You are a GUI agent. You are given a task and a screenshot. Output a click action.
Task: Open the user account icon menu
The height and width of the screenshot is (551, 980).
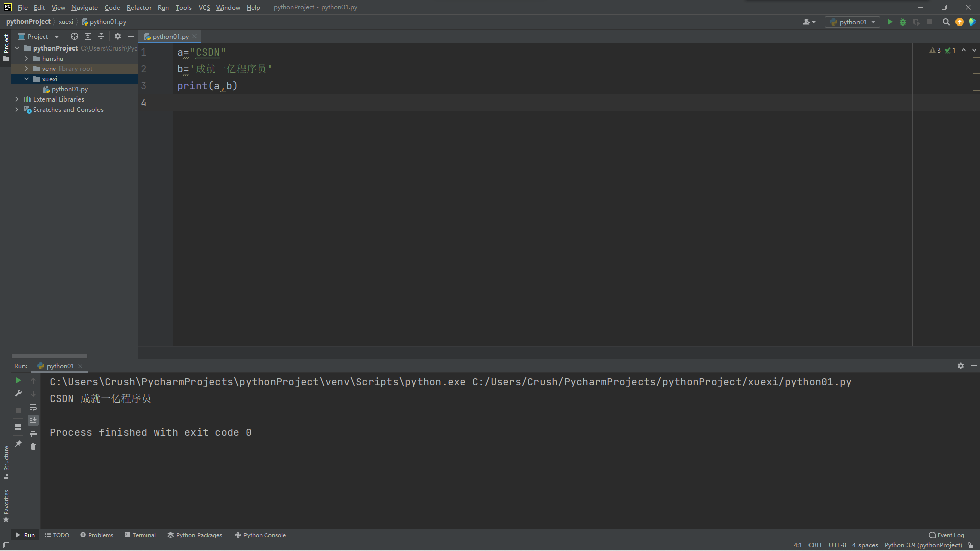809,22
